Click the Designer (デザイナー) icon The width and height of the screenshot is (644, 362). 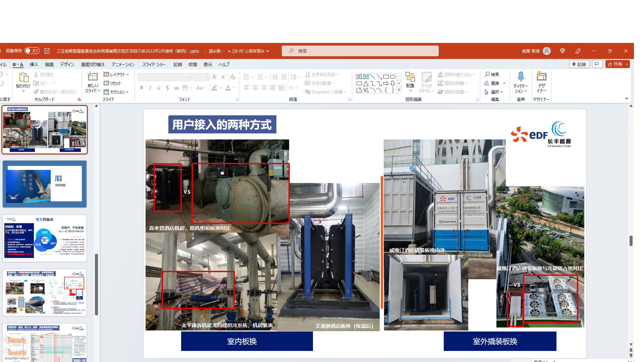(x=541, y=78)
